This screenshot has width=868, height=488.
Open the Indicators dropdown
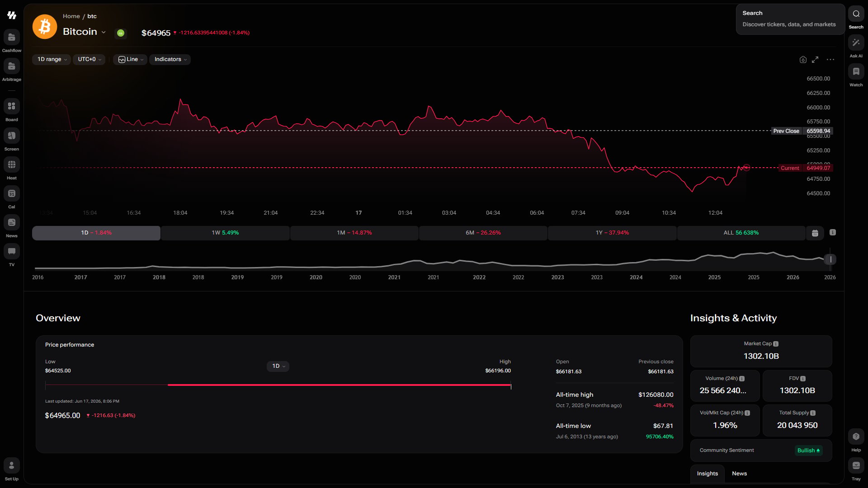coord(170,59)
